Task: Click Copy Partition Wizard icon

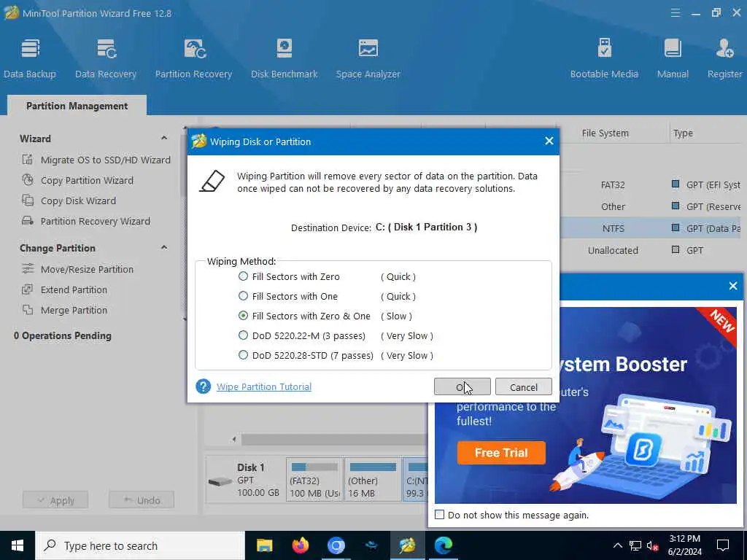Action: pyautogui.click(x=28, y=180)
